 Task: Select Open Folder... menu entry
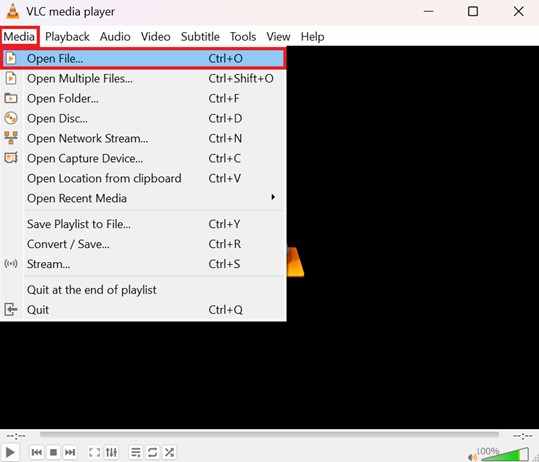pyautogui.click(x=143, y=99)
